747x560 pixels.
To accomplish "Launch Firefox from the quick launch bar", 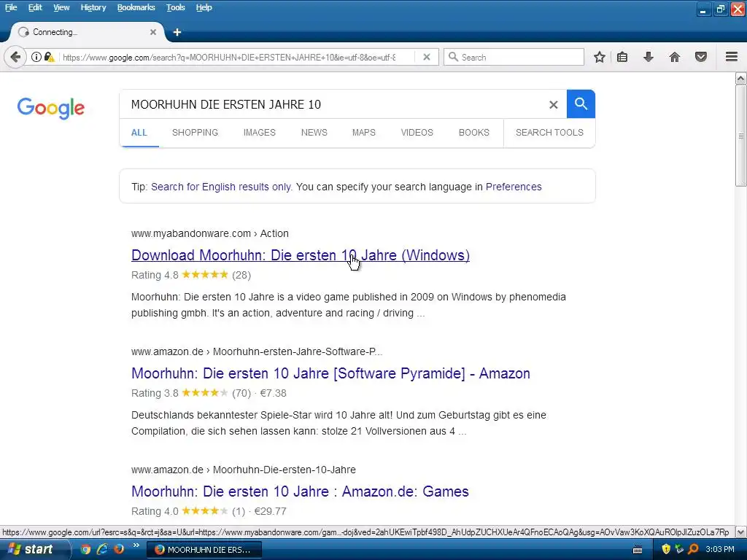I will click(119, 549).
